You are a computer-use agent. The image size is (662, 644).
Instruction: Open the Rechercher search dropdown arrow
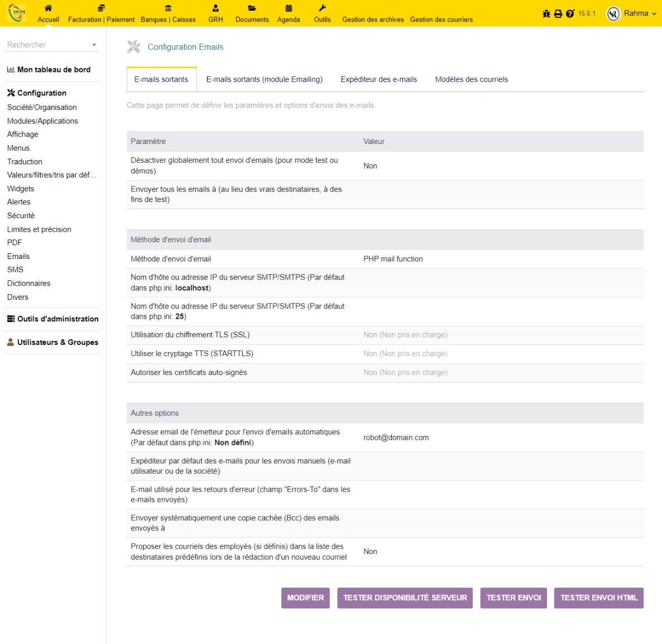tap(94, 45)
